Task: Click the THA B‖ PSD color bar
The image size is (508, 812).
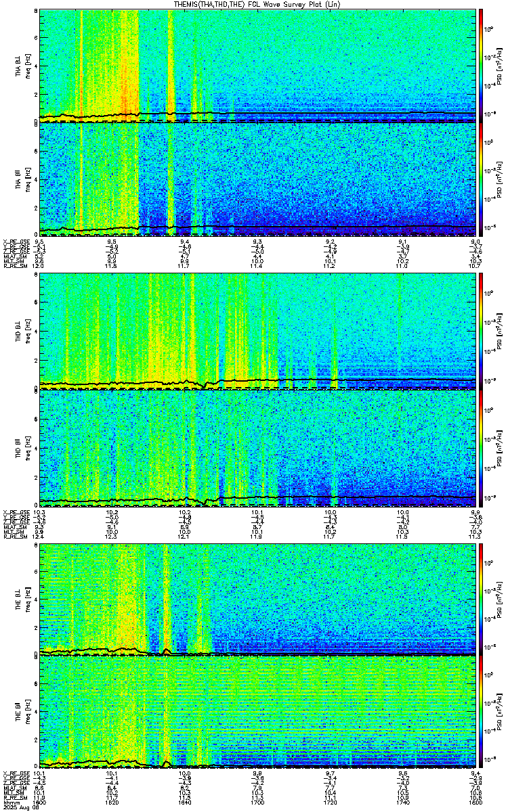Action: [482, 179]
